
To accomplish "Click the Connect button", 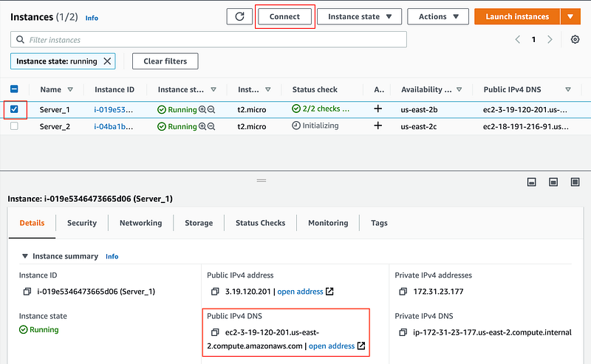I will click(x=285, y=17).
